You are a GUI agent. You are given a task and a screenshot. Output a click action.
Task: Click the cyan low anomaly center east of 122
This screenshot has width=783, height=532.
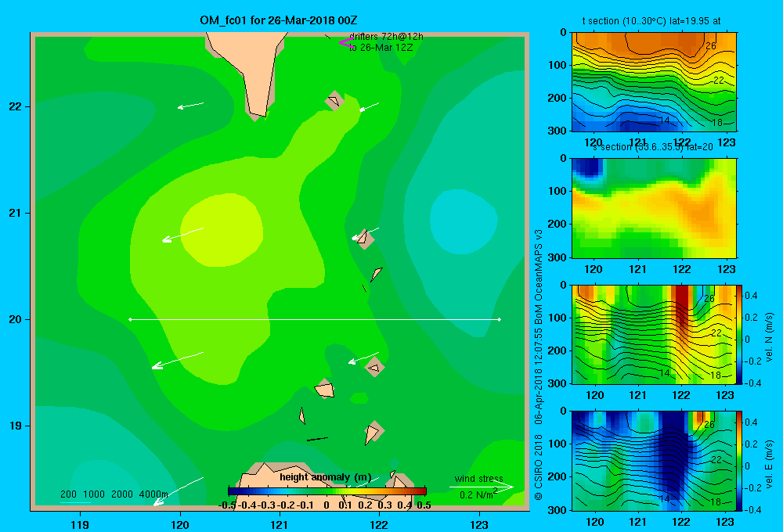click(x=464, y=223)
